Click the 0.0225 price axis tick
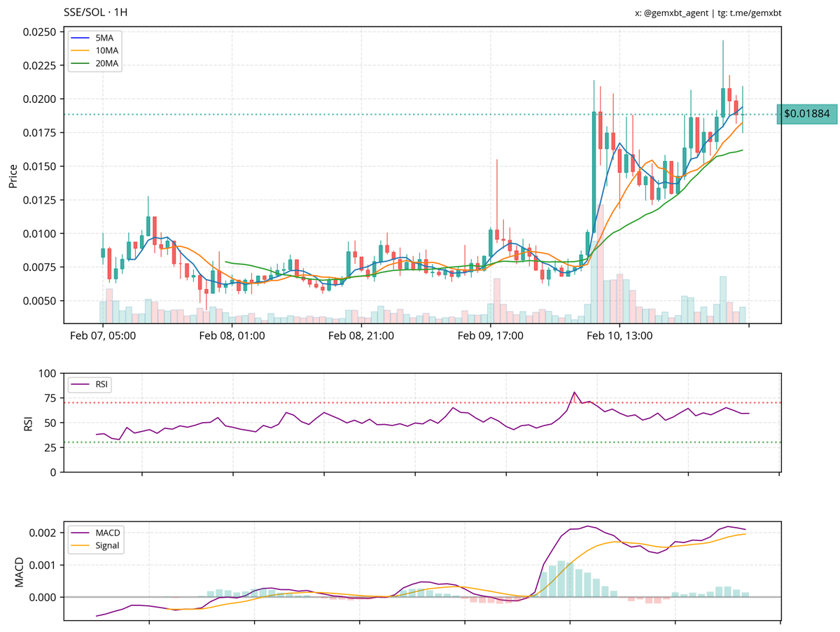This screenshot has width=840, height=632. pos(41,65)
